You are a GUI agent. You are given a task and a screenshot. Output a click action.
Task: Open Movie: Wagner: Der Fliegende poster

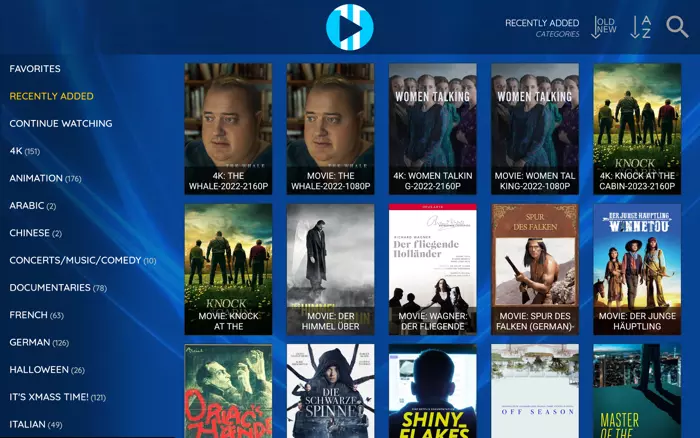click(433, 269)
